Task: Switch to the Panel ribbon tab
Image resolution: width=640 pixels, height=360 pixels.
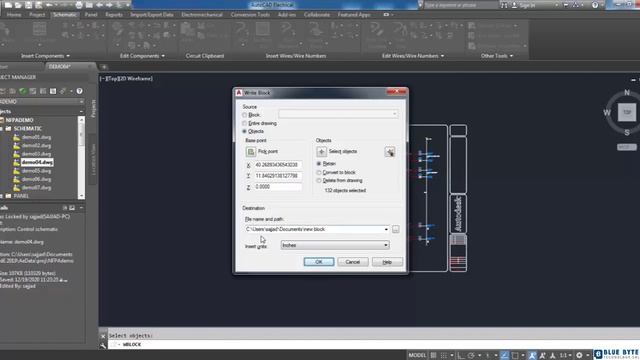Action: point(91,15)
